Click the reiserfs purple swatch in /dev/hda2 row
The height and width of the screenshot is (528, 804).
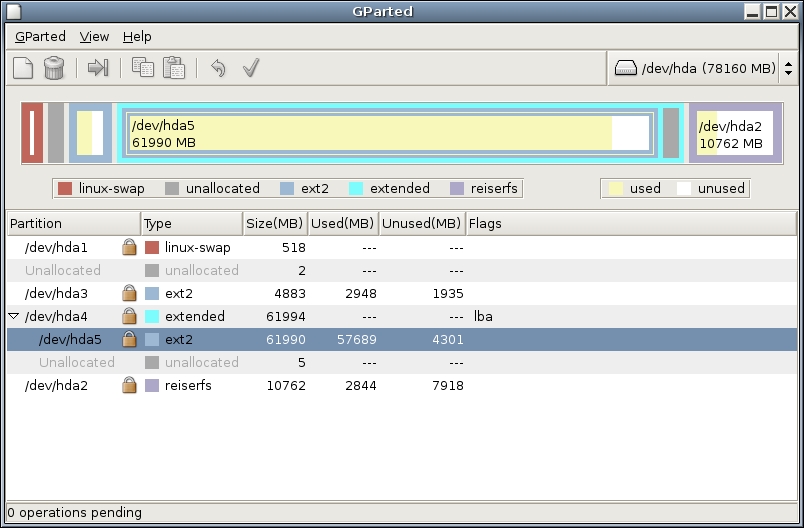click(152, 386)
